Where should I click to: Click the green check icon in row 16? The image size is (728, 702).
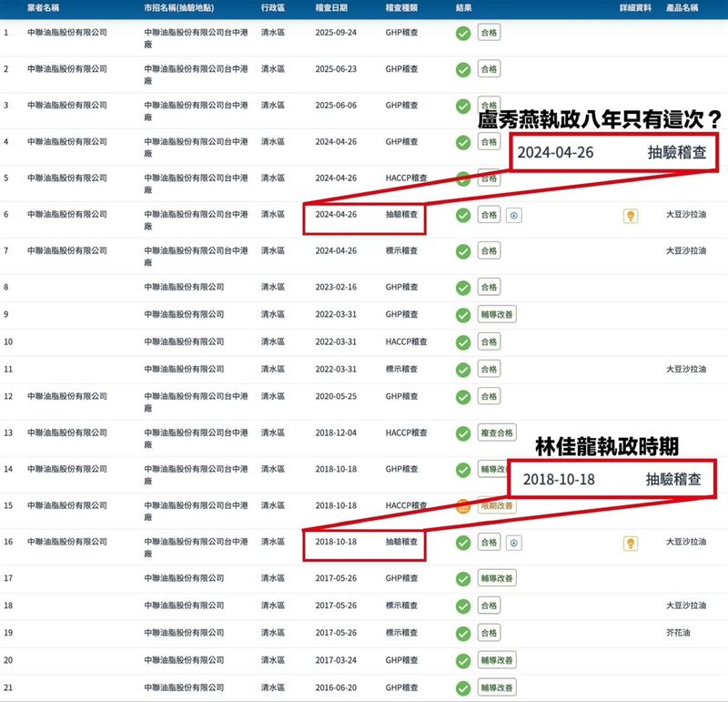pyautogui.click(x=463, y=543)
